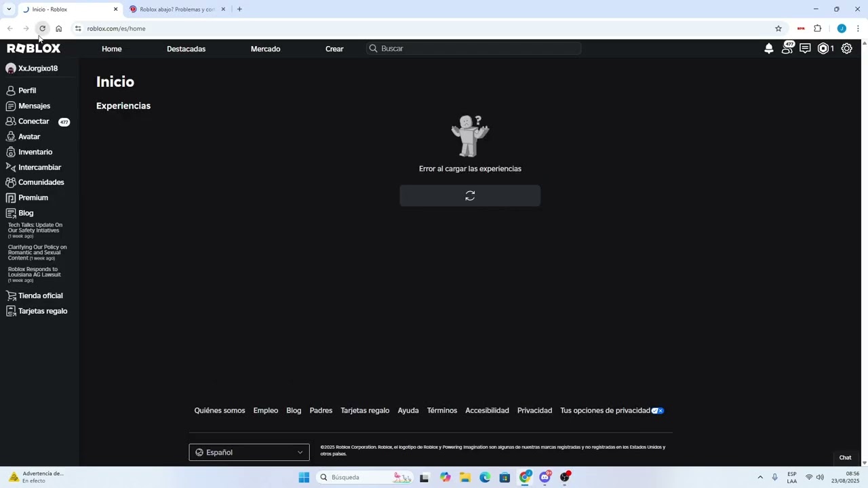
Task: Open the Chrome profile avatar J
Action: click(x=842, y=28)
